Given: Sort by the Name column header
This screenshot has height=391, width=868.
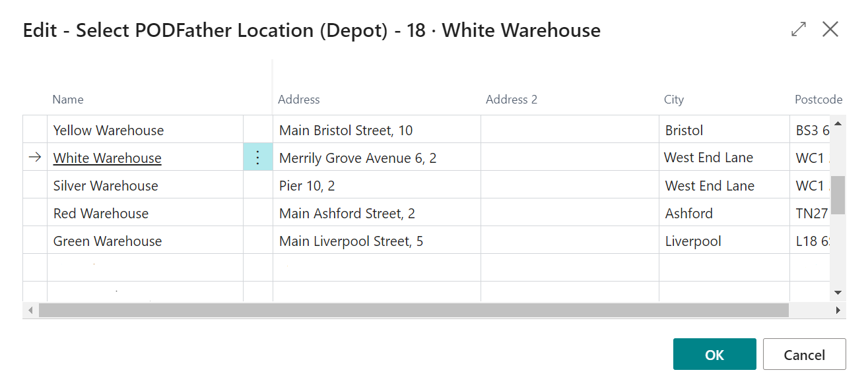Looking at the screenshot, I should point(68,100).
